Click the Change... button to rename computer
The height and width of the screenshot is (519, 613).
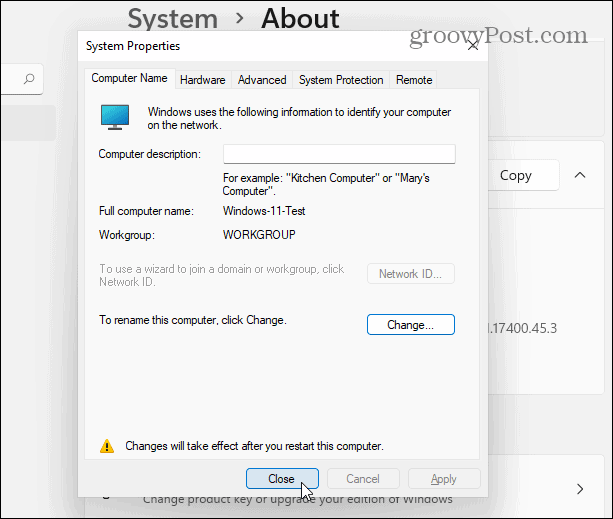coord(410,325)
